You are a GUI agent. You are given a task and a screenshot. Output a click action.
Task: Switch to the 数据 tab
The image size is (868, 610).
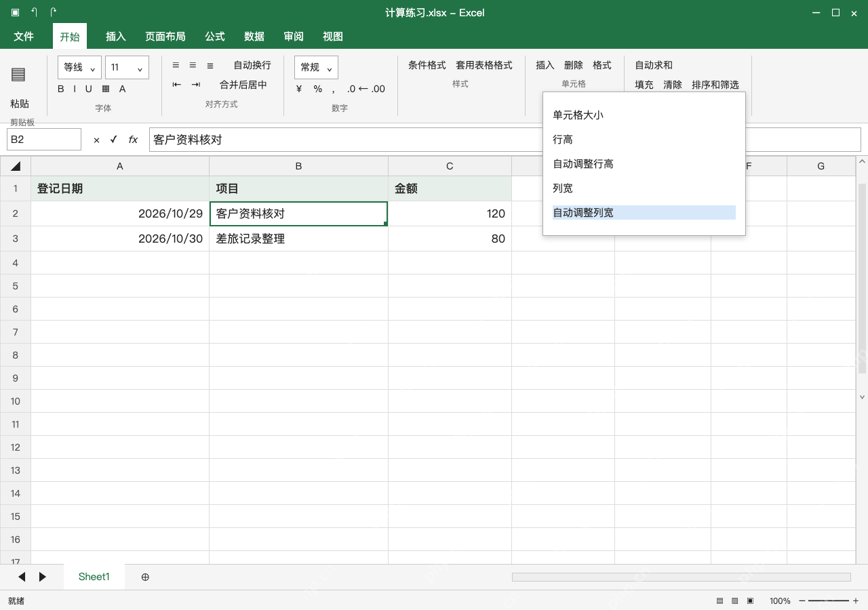[254, 36]
